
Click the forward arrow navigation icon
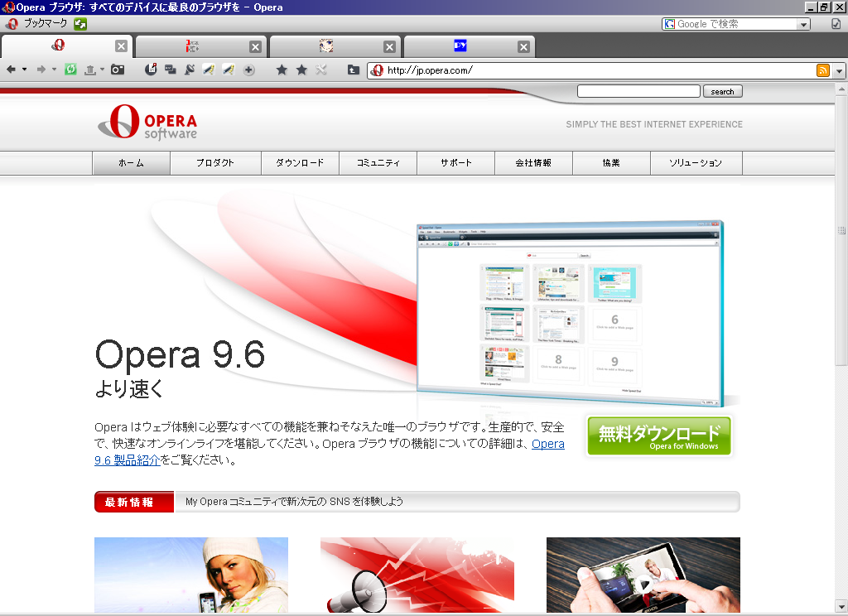pos(41,70)
